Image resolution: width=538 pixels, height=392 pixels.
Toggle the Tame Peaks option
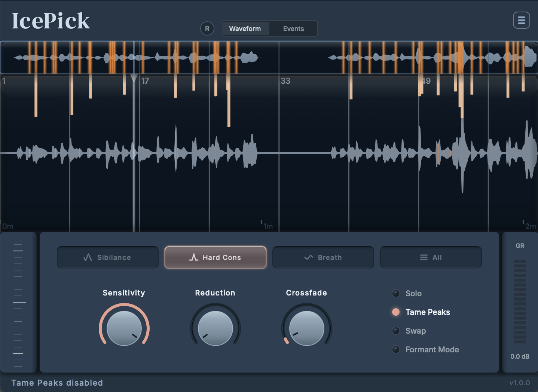click(x=421, y=312)
